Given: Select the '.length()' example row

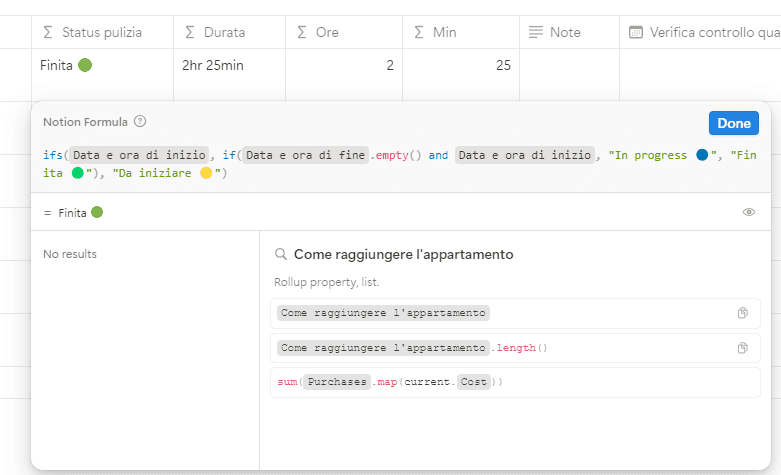Looking at the screenshot, I should 515,348.
